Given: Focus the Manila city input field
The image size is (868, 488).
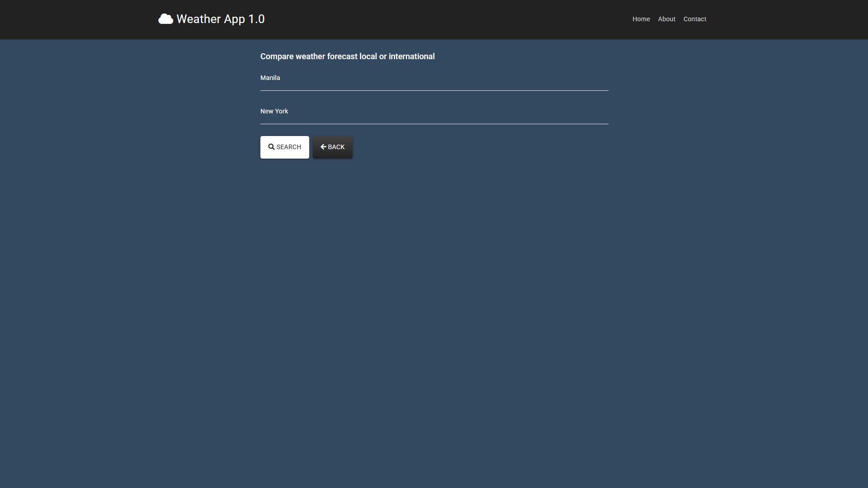Looking at the screenshot, I should pos(434,81).
